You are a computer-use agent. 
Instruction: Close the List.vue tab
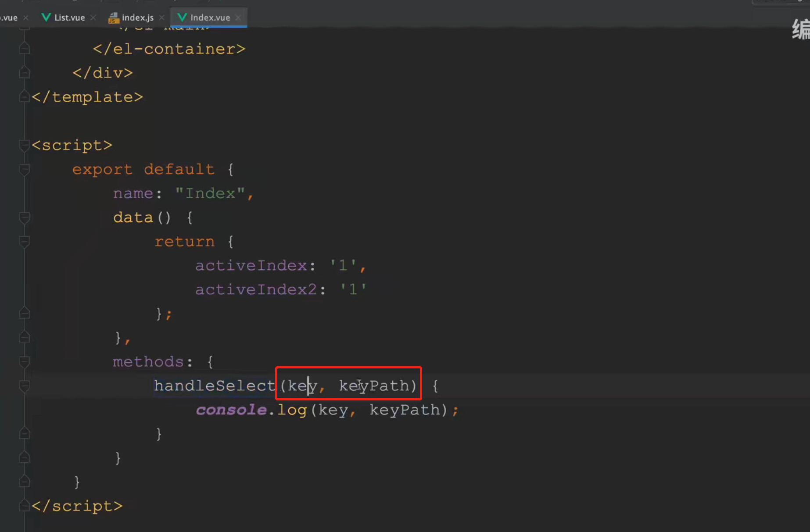tap(93, 18)
